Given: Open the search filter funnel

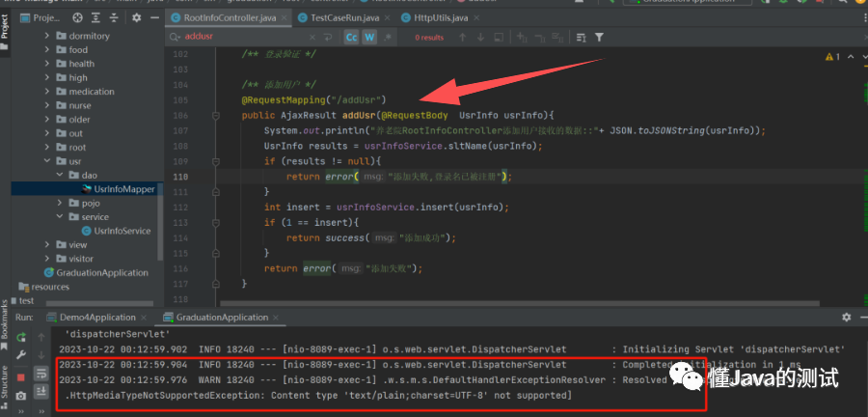Looking at the screenshot, I should click(599, 37).
